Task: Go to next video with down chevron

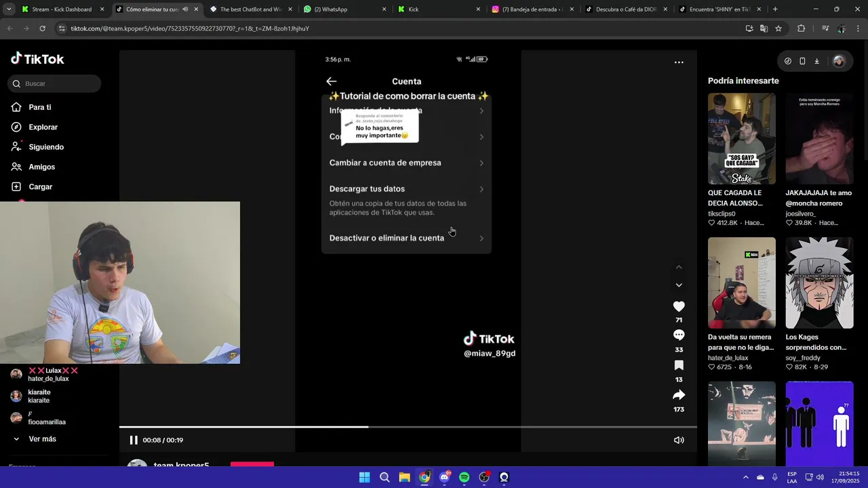Action: click(x=679, y=285)
